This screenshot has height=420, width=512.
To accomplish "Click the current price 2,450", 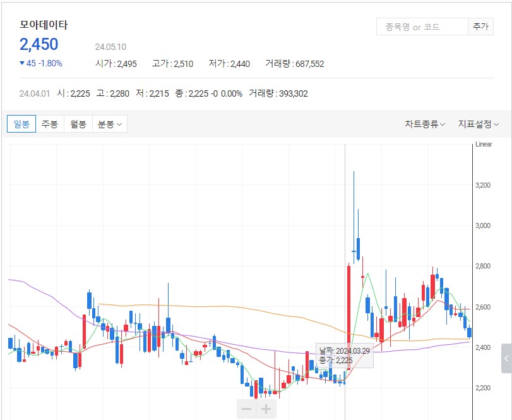I will (39, 44).
